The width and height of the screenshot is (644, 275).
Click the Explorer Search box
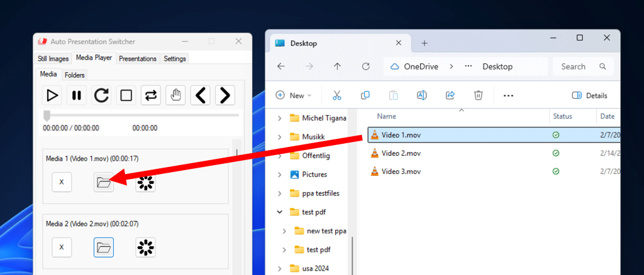click(583, 67)
